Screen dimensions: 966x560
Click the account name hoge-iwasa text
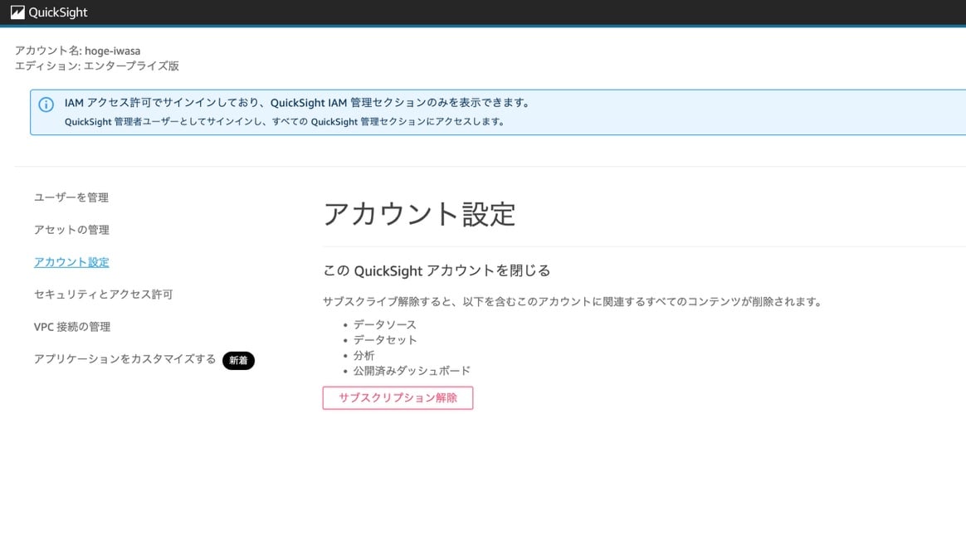113,51
